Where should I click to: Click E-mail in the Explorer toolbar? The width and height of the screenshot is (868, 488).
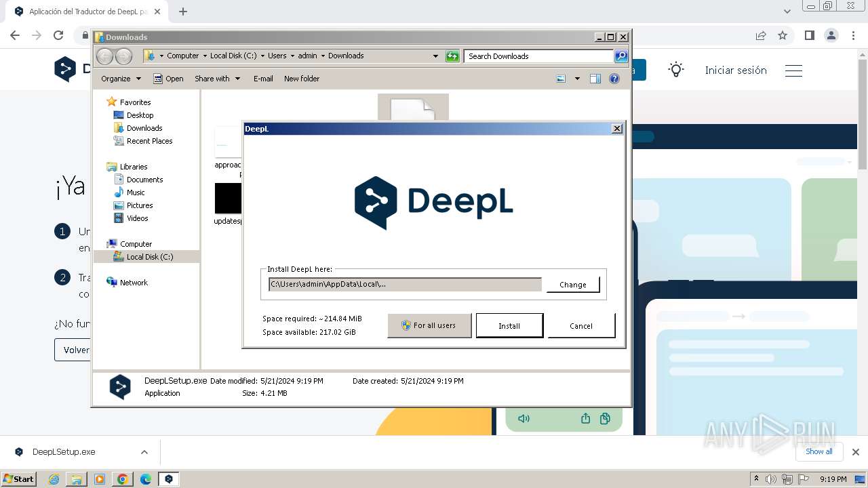tap(263, 79)
